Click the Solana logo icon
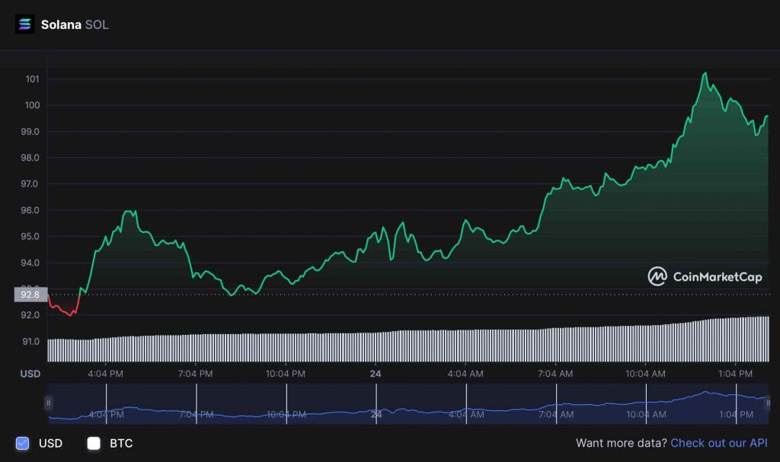This screenshot has height=462, width=780. pos(24,24)
